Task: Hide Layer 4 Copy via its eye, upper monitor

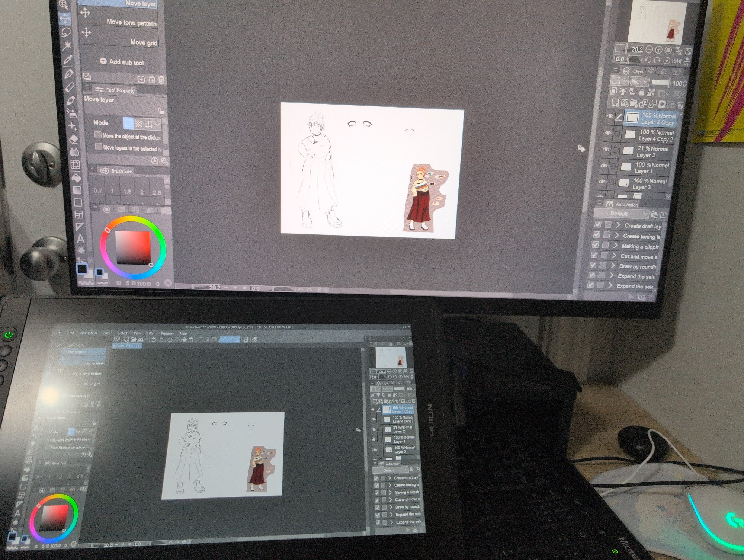Action: (609, 117)
